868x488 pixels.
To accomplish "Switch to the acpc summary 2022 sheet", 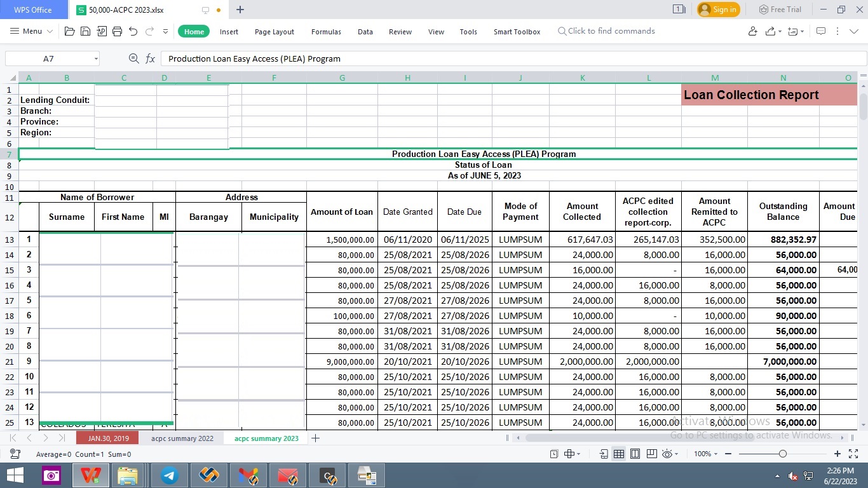I will coord(182,438).
